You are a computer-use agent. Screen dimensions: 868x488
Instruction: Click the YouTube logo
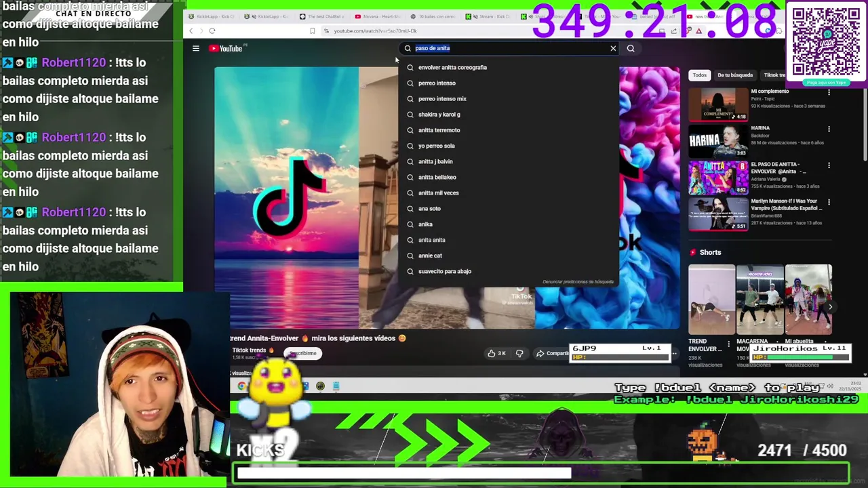coord(225,48)
